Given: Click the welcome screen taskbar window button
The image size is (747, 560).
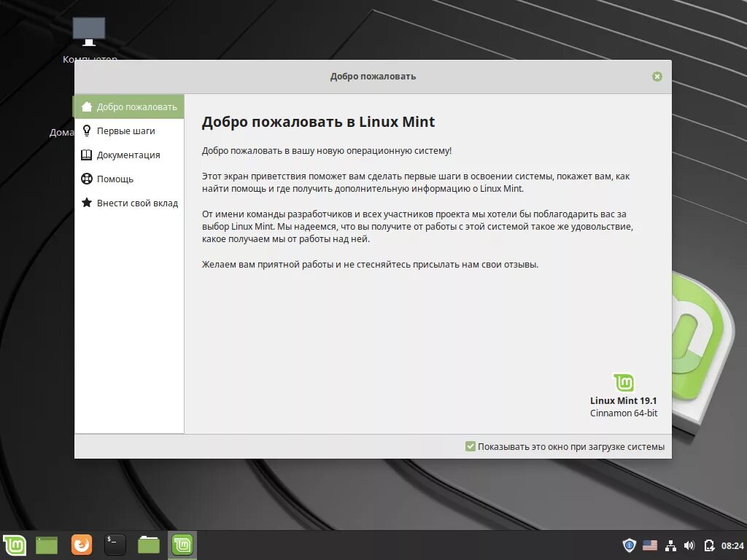Looking at the screenshot, I should 182,545.
